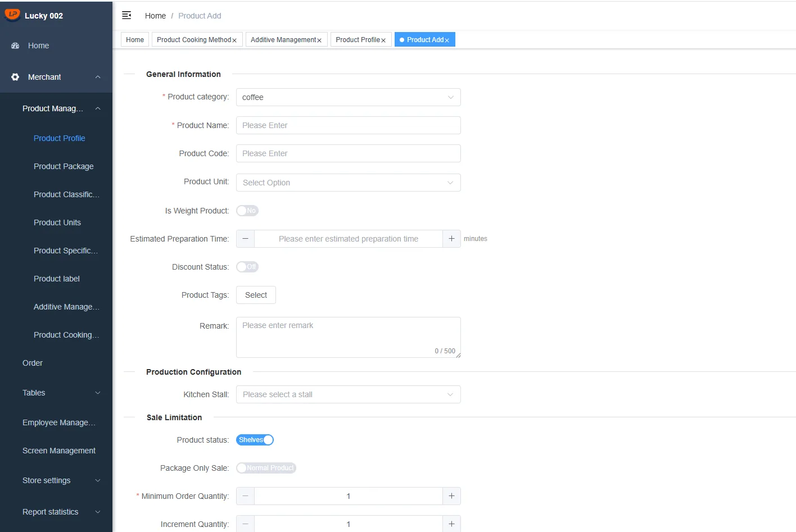Open Screen Management in sidebar
Image resolution: width=796 pixels, height=532 pixels.
[x=59, y=451]
